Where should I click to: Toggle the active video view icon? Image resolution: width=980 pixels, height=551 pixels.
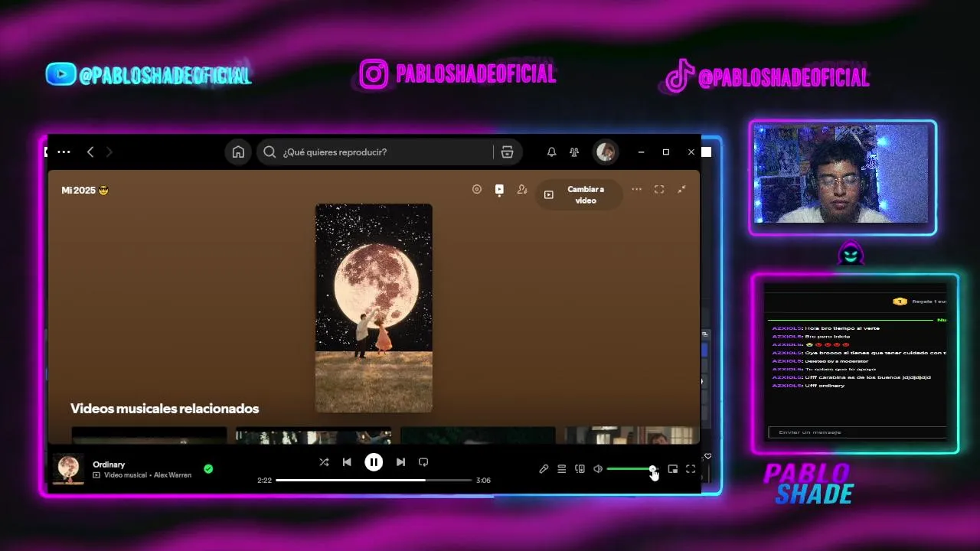point(499,189)
